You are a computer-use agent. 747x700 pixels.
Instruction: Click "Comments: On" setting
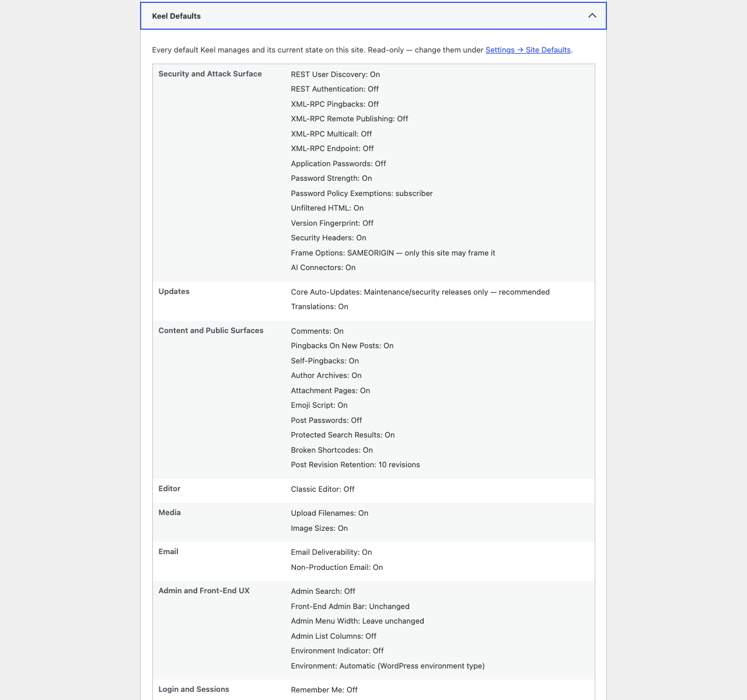tap(317, 331)
